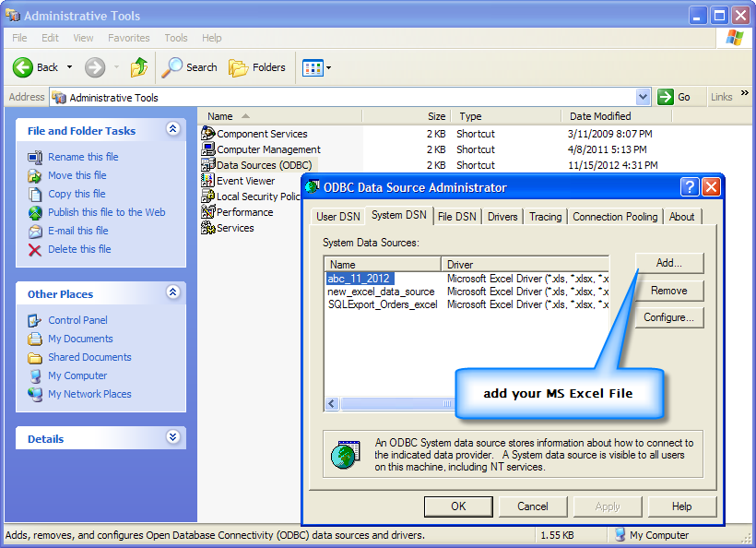This screenshot has height=548, width=756.
Task: Open the Tools menu
Action: [x=175, y=38]
